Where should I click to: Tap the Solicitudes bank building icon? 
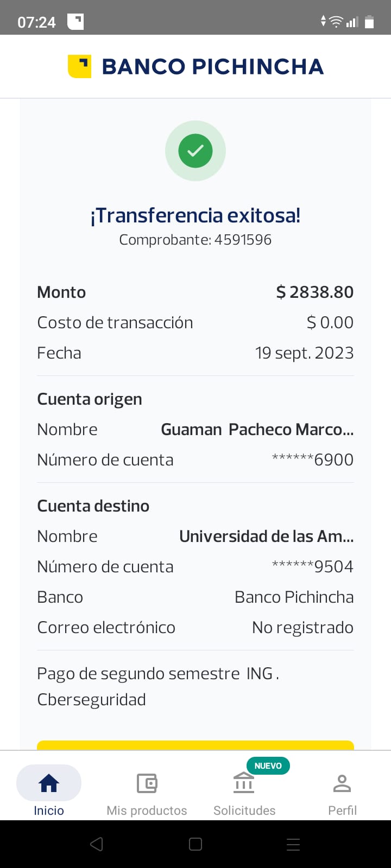244,783
